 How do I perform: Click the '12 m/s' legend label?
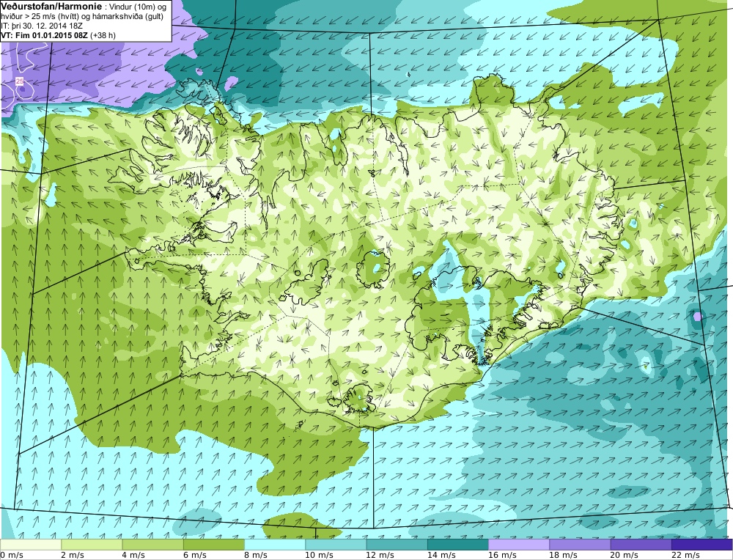380,555
